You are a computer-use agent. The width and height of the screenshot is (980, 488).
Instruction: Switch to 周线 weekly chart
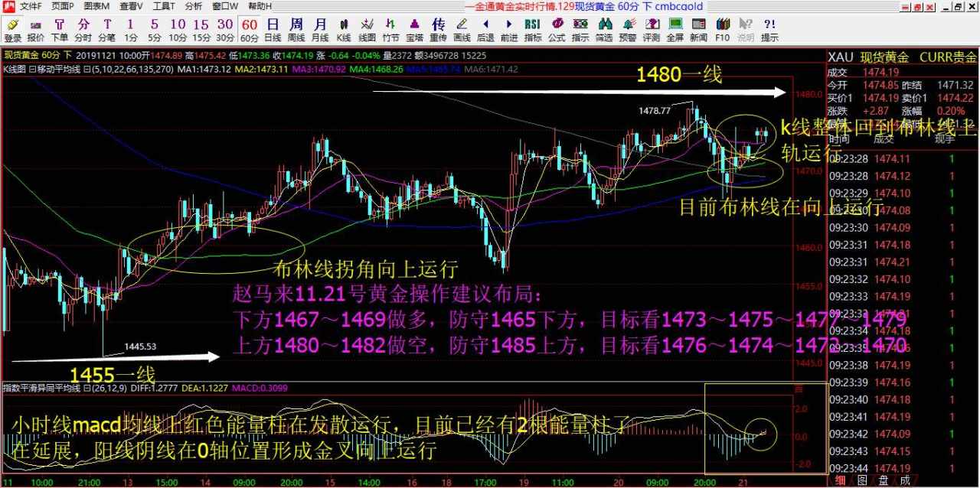tap(296, 30)
